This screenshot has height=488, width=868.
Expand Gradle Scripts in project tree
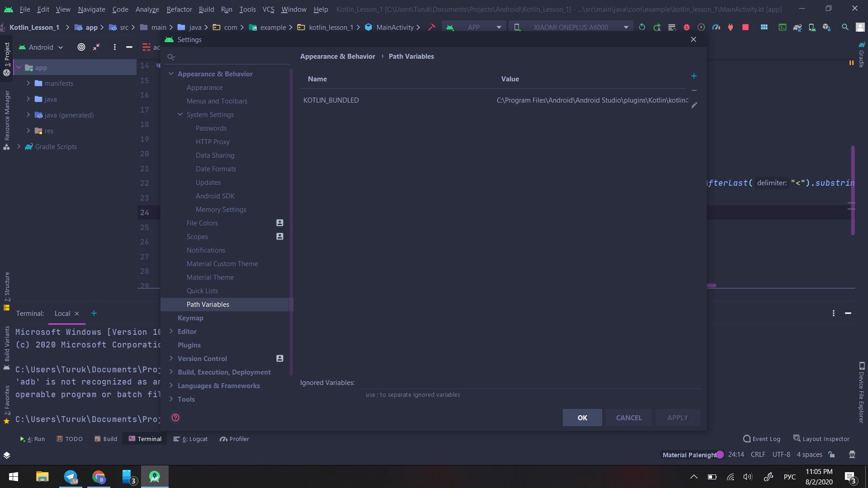(x=19, y=146)
